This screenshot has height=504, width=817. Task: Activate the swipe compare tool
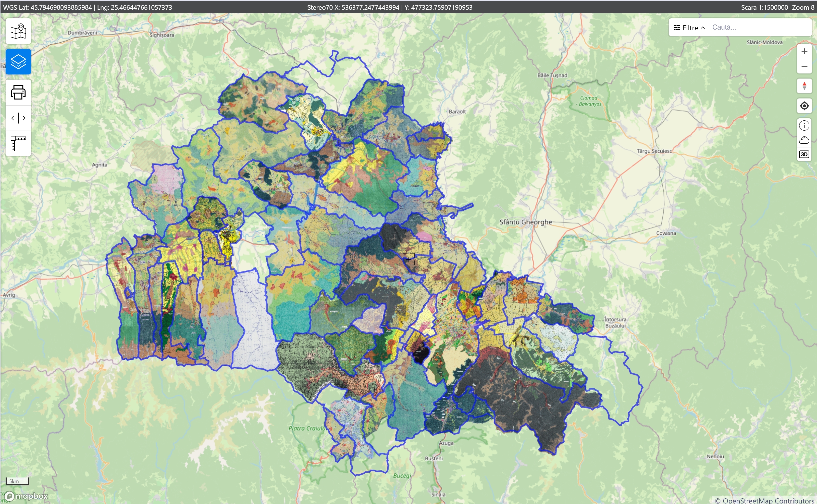click(18, 118)
